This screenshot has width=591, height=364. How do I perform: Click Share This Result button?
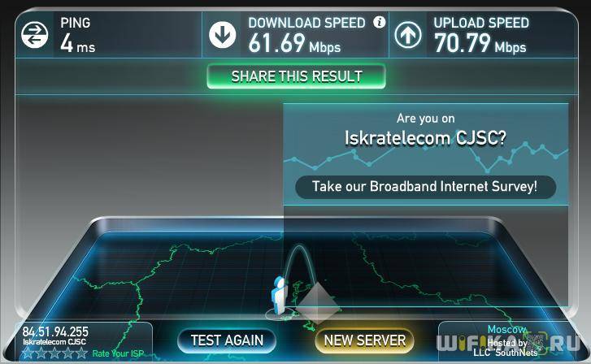(x=296, y=76)
